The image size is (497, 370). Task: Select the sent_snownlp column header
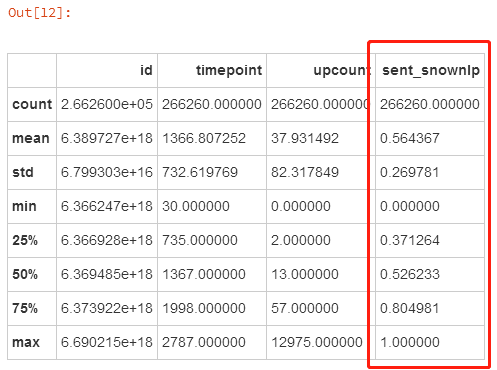coord(431,70)
